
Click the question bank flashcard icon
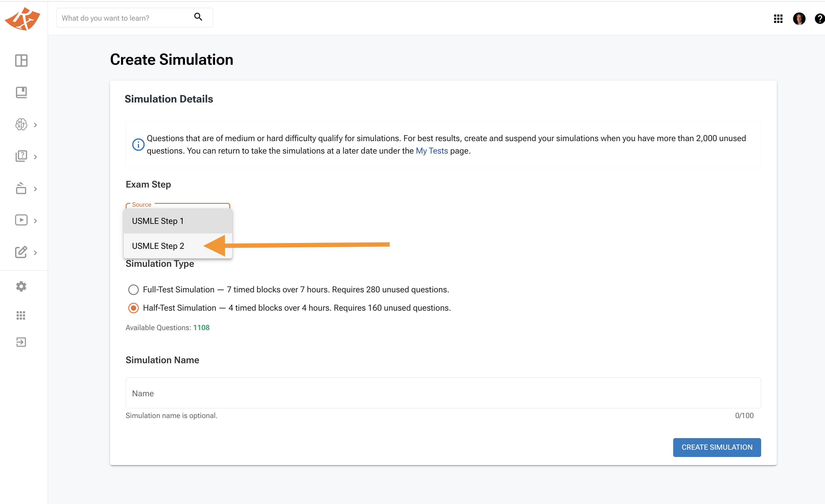point(21,156)
